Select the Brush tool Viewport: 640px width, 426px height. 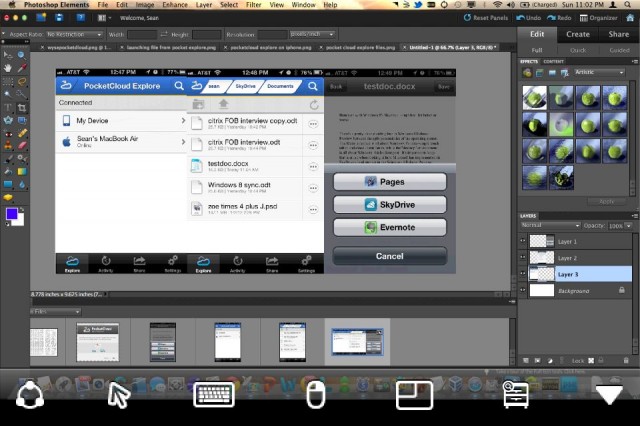pyautogui.click(x=8, y=159)
